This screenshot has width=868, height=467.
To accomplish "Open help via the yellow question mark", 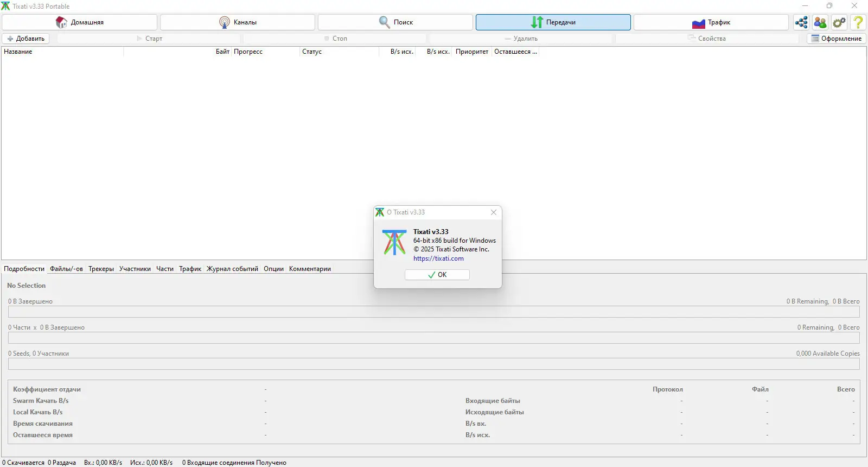I will 858,22.
